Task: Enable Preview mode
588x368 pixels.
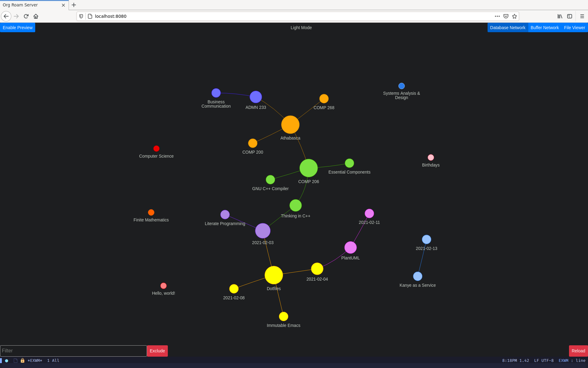Action: click(18, 28)
